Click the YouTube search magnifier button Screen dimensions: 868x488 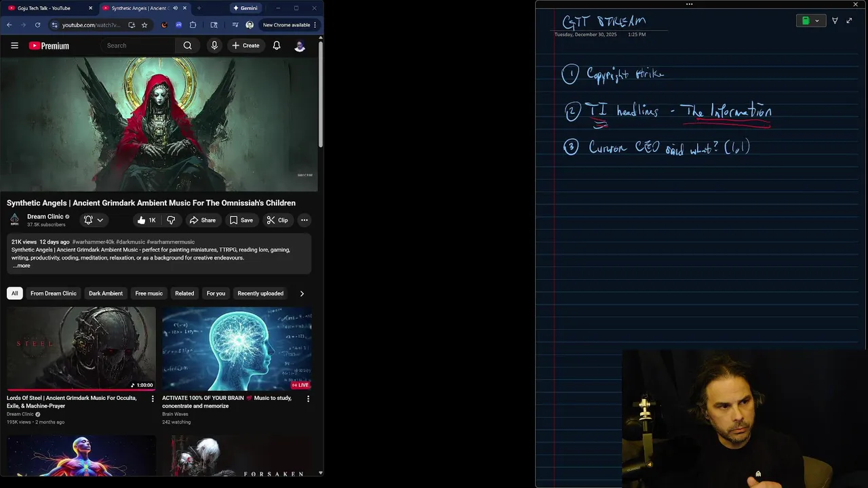click(x=187, y=45)
